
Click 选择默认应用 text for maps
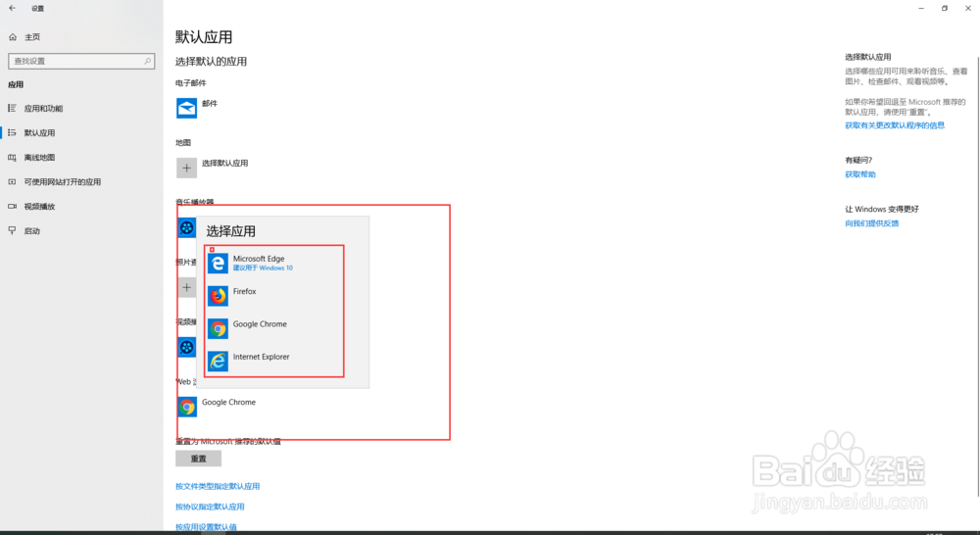pos(225,163)
